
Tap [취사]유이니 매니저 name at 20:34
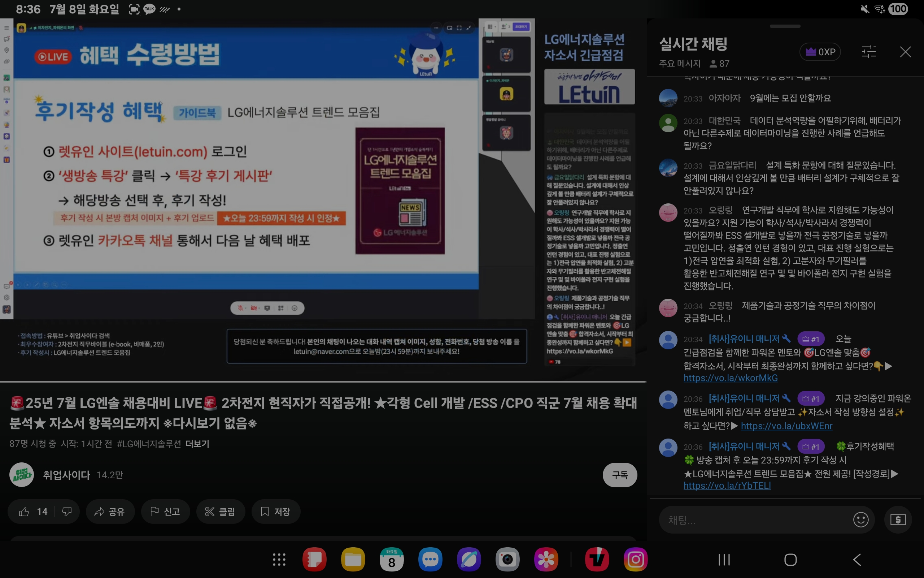click(744, 339)
